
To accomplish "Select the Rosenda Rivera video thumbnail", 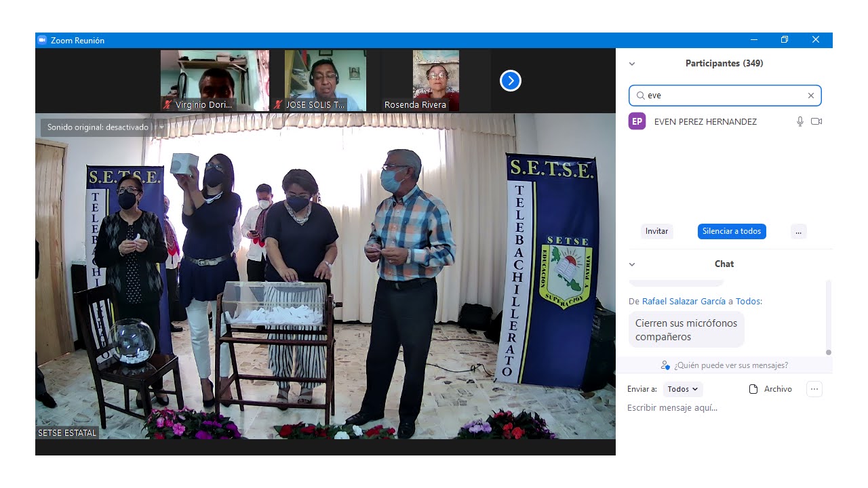I will pos(435,80).
